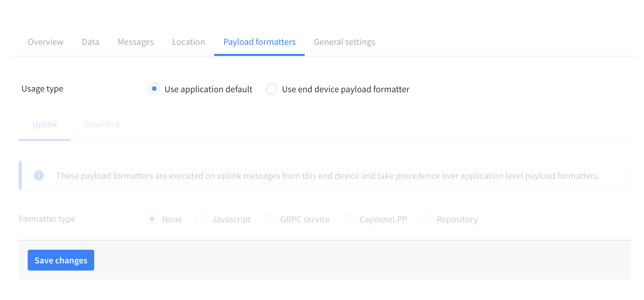Open the Location tab

[188, 41]
